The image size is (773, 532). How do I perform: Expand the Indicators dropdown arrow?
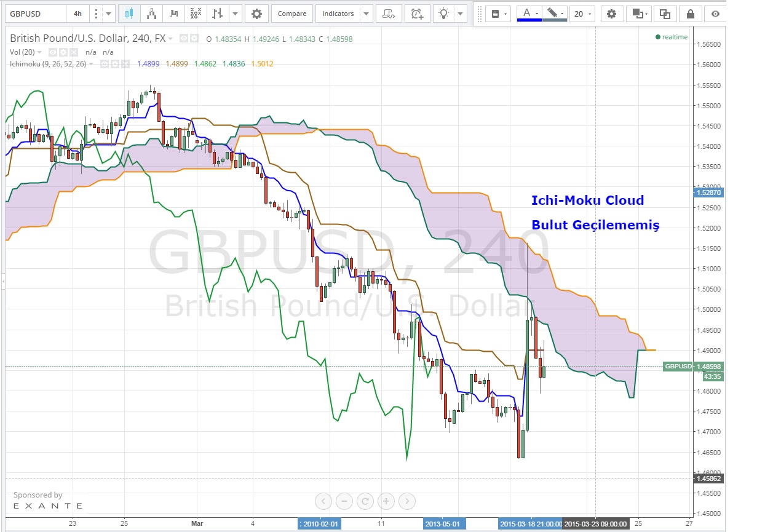coord(366,14)
